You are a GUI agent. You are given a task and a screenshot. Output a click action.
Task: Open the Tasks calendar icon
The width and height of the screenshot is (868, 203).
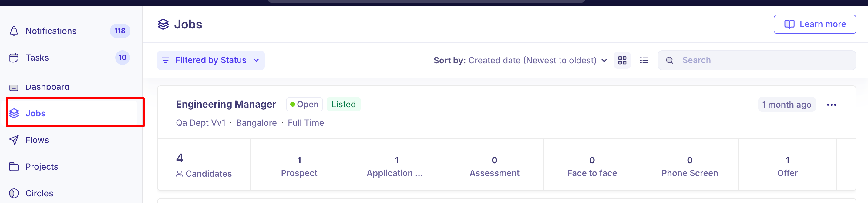coord(14,58)
